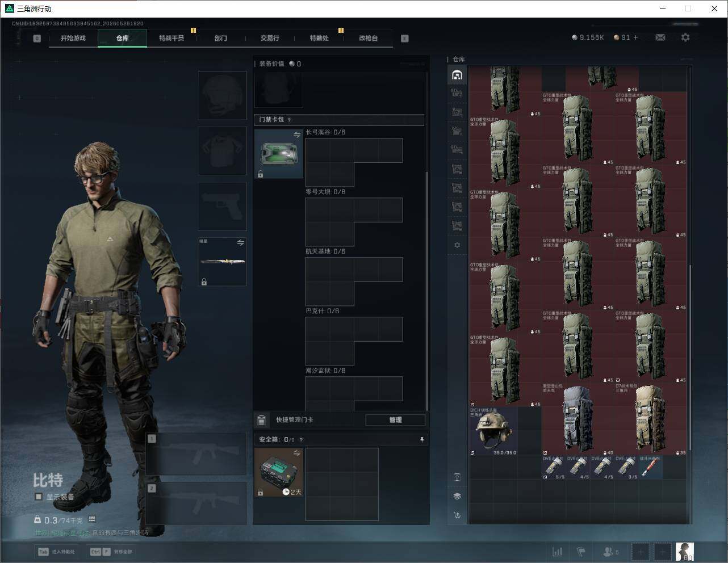Select the 重型登山包 blue backpack
Image resolution: width=728 pixels, height=563 pixels.
click(x=578, y=419)
